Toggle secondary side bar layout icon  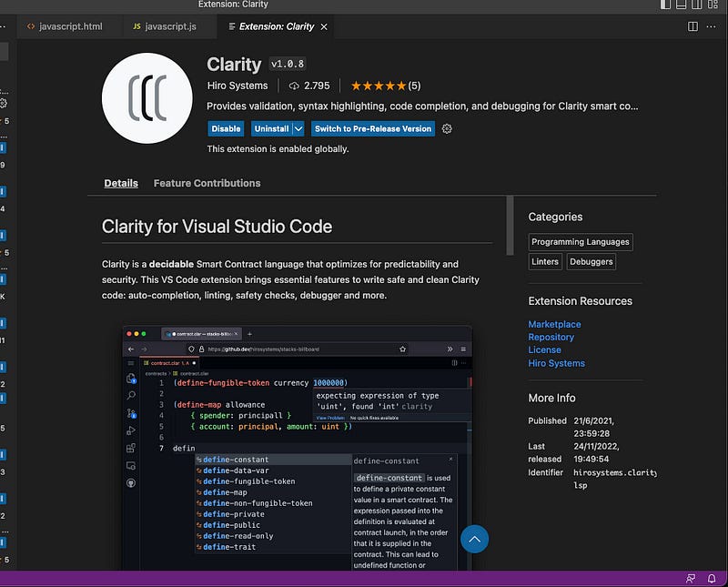pyautogui.click(x=696, y=5)
